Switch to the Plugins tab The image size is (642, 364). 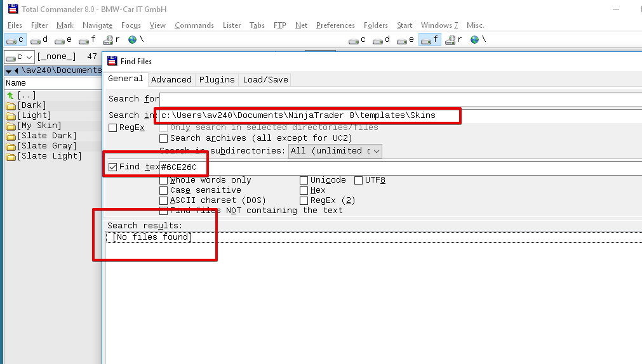click(x=217, y=80)
